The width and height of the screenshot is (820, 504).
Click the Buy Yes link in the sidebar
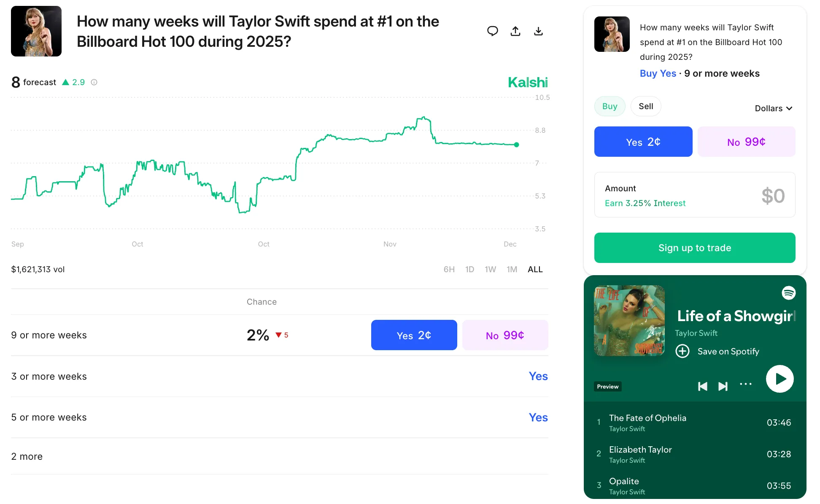[x=658, y=73]
